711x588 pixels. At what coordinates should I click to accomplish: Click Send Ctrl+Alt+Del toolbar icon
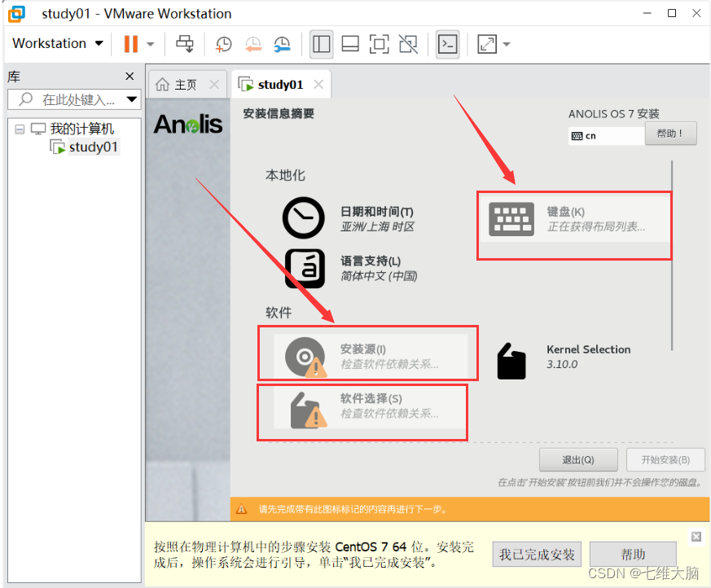[x=185, y=44]
